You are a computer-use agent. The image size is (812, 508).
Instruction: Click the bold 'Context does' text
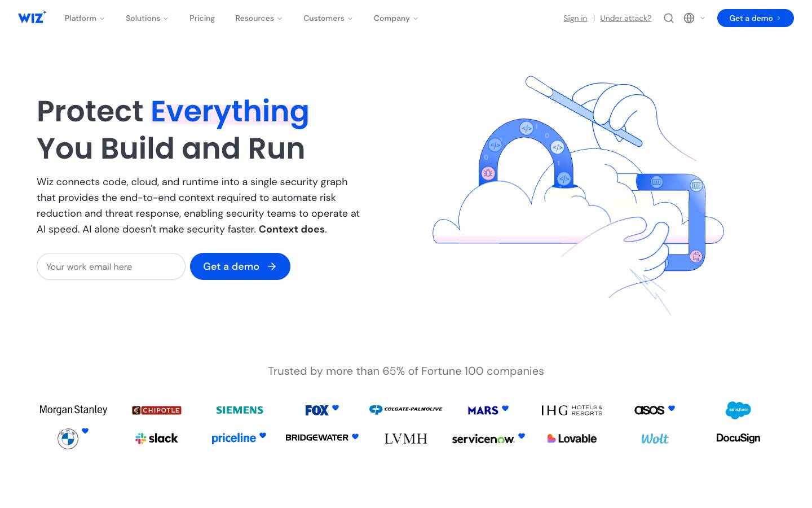click(x=292, y=229)
